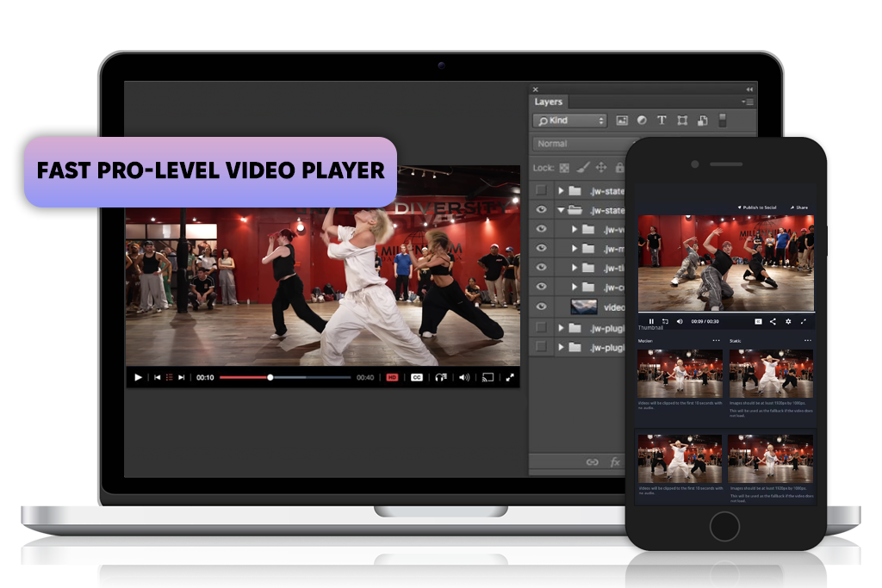Click the share icon on phone player bar
The width and height of the screenshot is (882, 588).
pos(773,321)
